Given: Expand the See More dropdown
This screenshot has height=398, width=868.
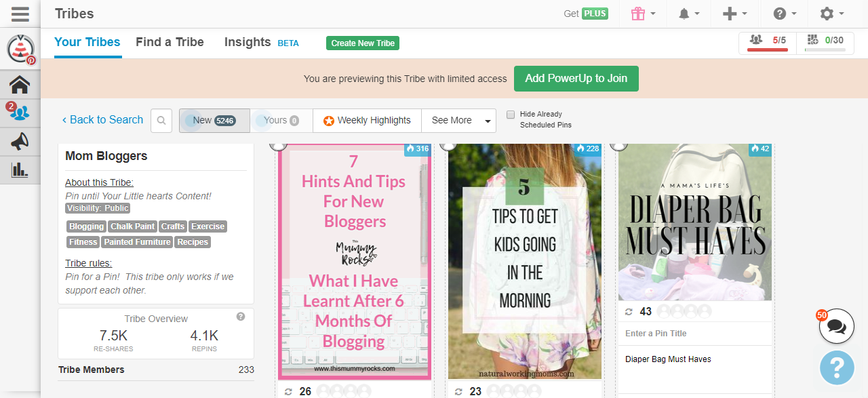Looking at the screenshot, I should click(x=458, y=121).
